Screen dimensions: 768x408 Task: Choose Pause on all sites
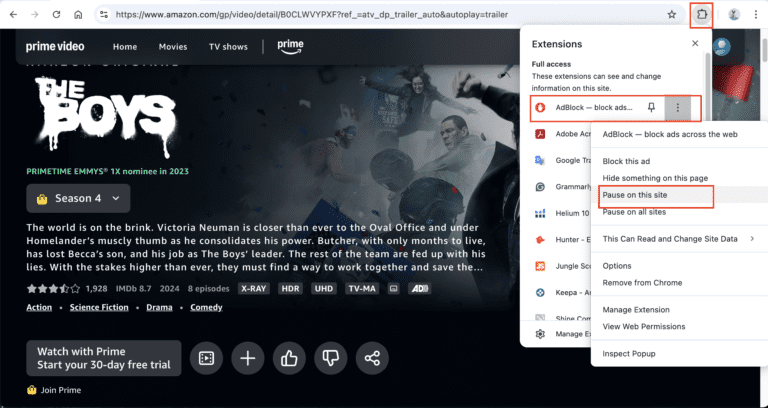(x=635, y=212)
